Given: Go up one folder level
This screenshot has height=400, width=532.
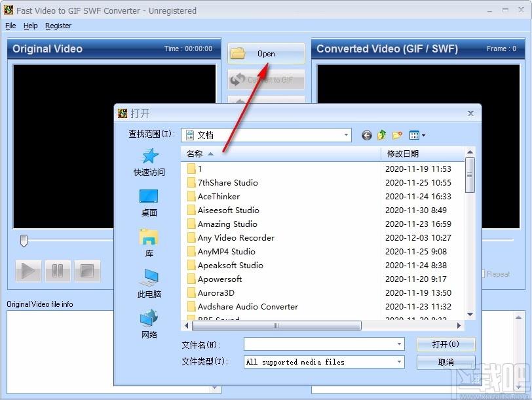Looking at the screenshot, I should 382,135.
